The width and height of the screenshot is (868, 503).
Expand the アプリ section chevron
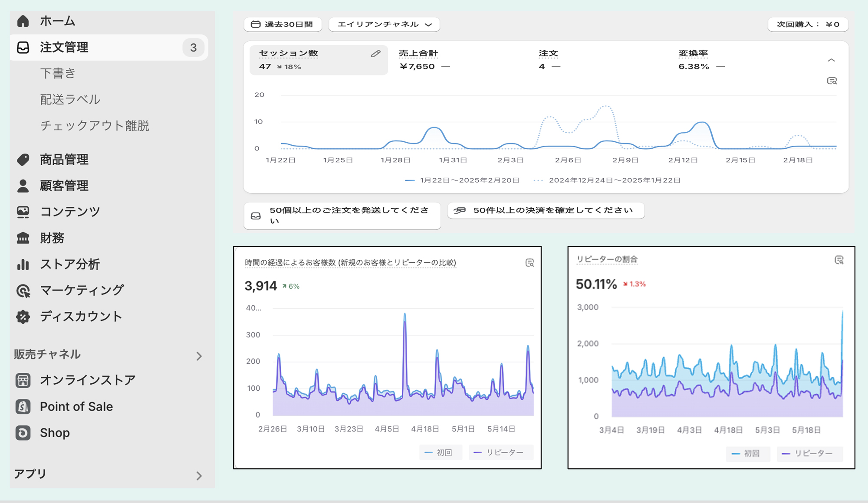(x=199, y=476)
